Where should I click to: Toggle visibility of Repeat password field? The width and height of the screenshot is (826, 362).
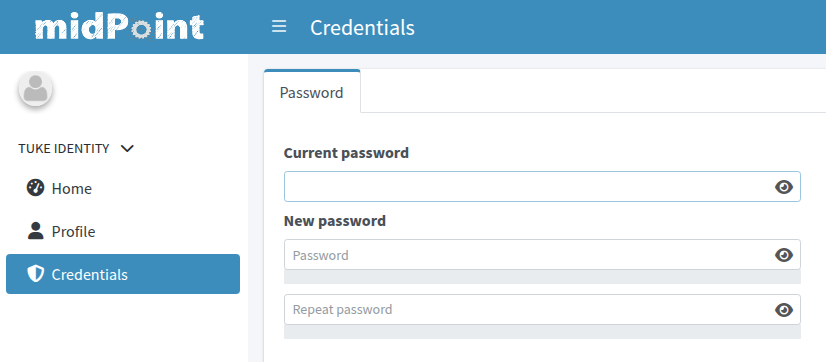[784, 310]
